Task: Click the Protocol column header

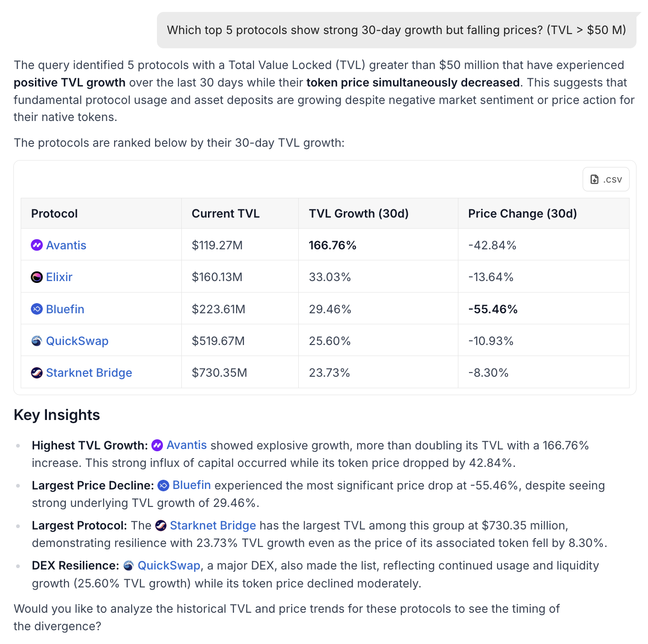Action: [54, 213]
